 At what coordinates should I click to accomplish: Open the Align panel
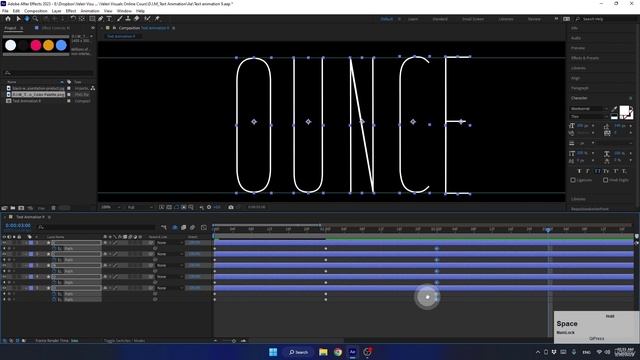click(576, 78)
